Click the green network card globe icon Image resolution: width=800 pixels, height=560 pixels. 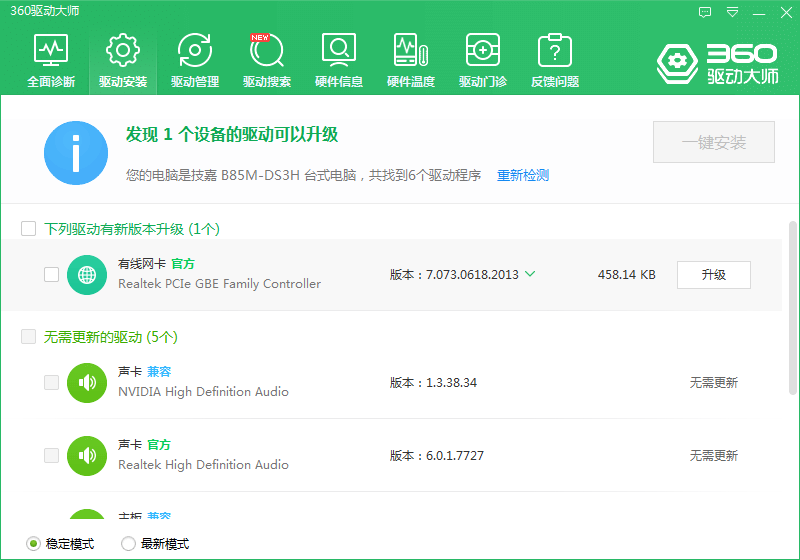[x=87, y=274]
